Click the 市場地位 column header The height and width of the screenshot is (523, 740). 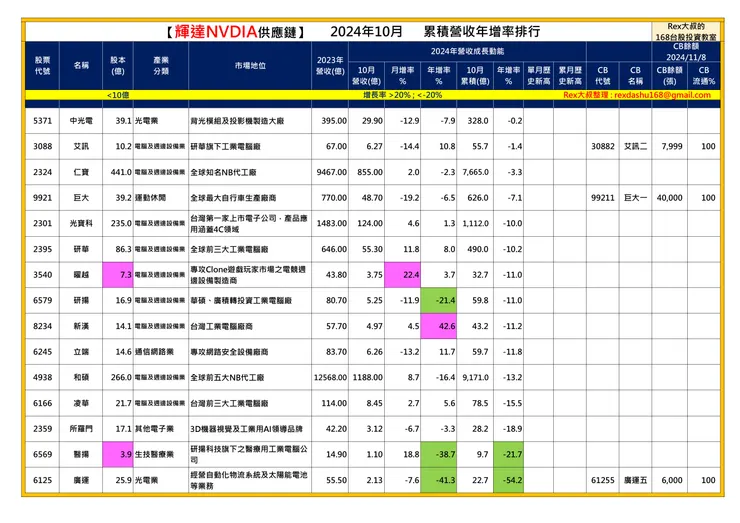(x=250, y=66)
